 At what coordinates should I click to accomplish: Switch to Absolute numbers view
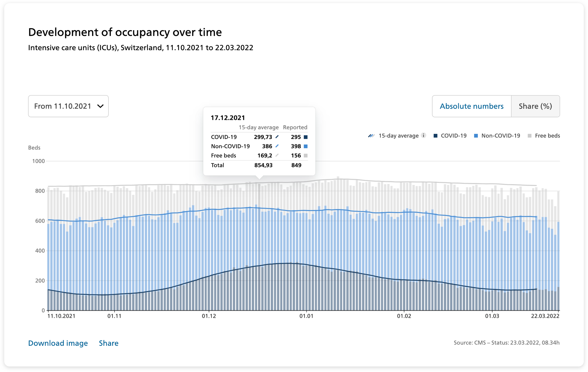[x=472, y=106]
